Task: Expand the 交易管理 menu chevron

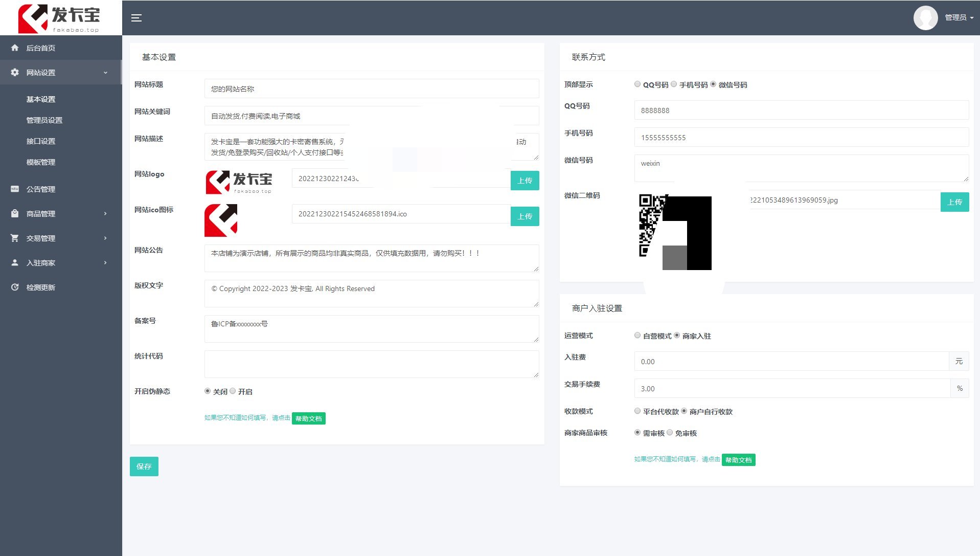Action: (x=105, y=238)
